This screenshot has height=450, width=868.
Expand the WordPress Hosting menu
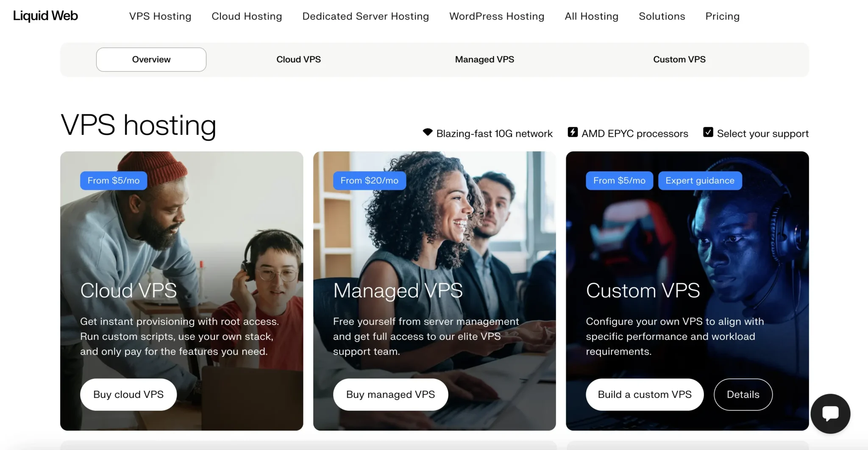pos(496,16)
